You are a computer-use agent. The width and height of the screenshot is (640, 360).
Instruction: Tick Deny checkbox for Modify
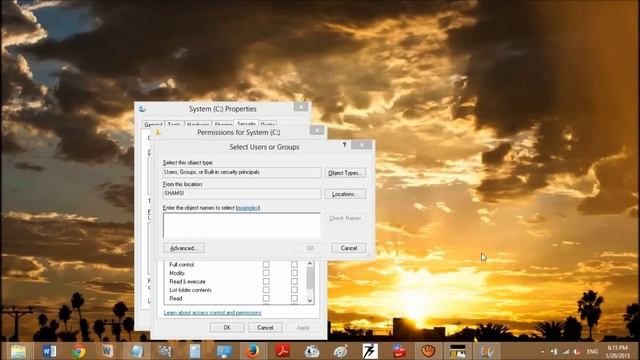pyautogui.click(x=294, y=273)
